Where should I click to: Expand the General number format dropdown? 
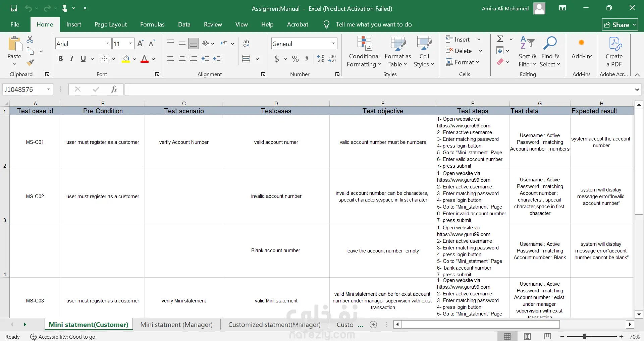pyautogui.click(x=333, y=44)
